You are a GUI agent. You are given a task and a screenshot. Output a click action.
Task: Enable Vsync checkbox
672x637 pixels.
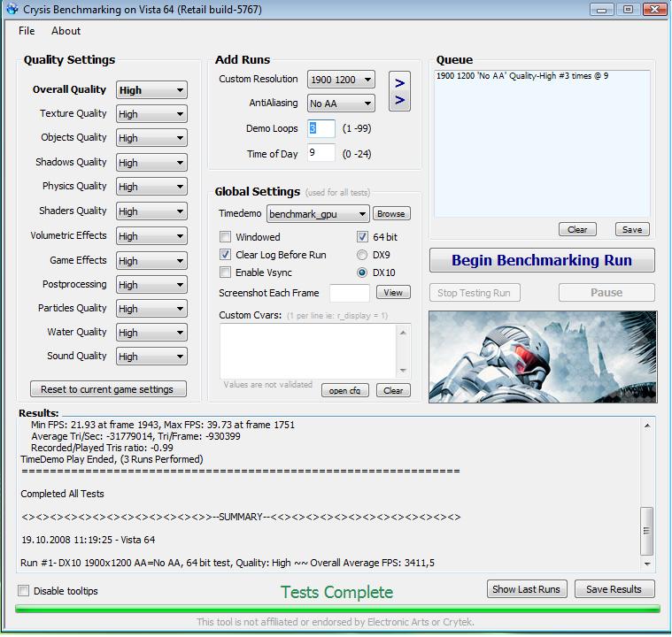225,272
